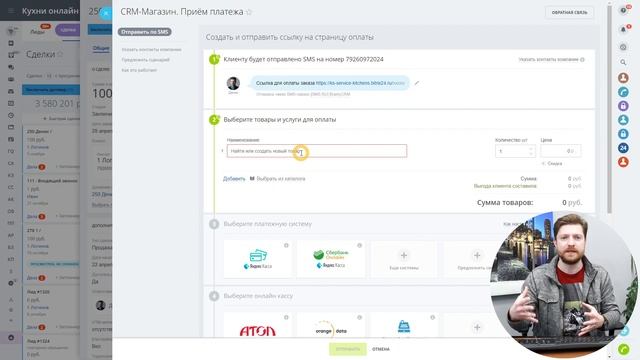Open info icon on orange data card

tap(360, 317)
